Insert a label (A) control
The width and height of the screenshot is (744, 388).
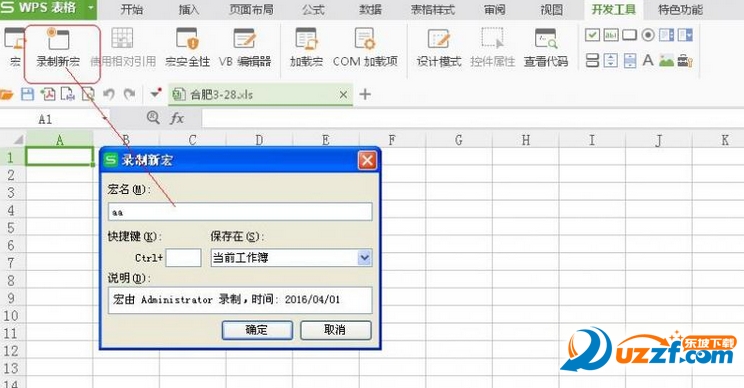(x=648, y=60)
